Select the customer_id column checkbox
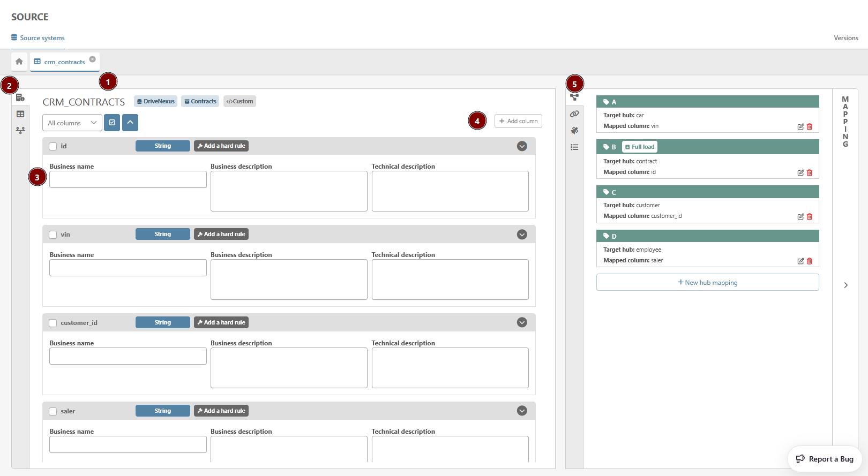 (53, 323)
